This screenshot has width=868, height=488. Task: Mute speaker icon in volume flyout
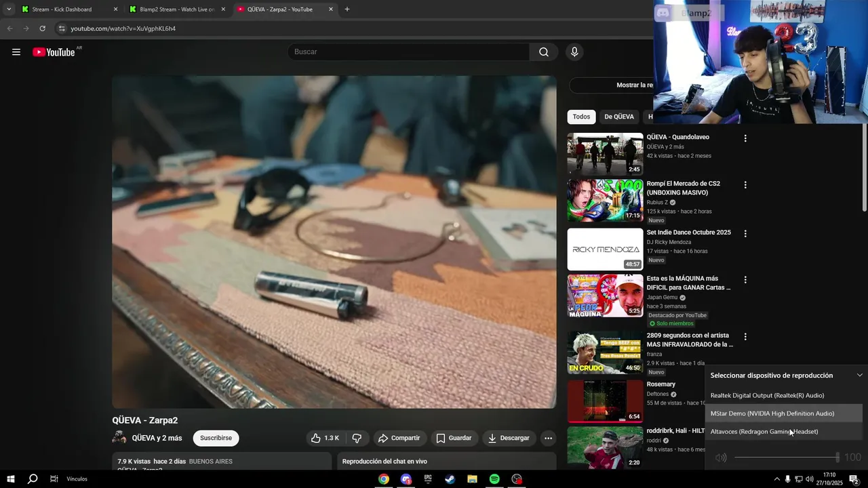pos(721,457)
